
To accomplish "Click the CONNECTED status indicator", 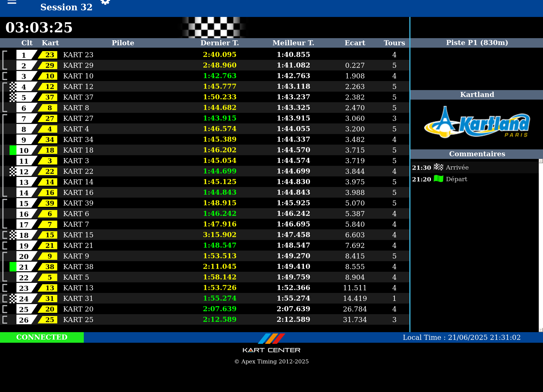I will 42,337.
